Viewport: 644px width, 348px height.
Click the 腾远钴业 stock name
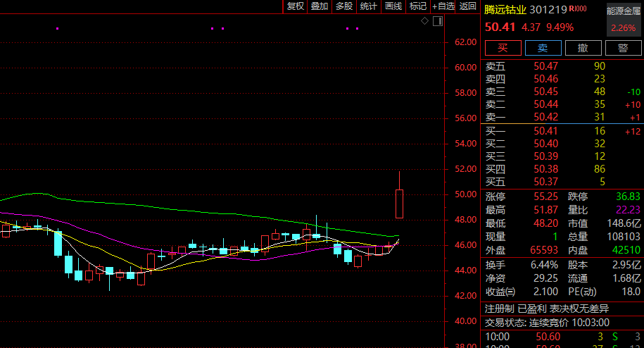click(x=506, y=10)
